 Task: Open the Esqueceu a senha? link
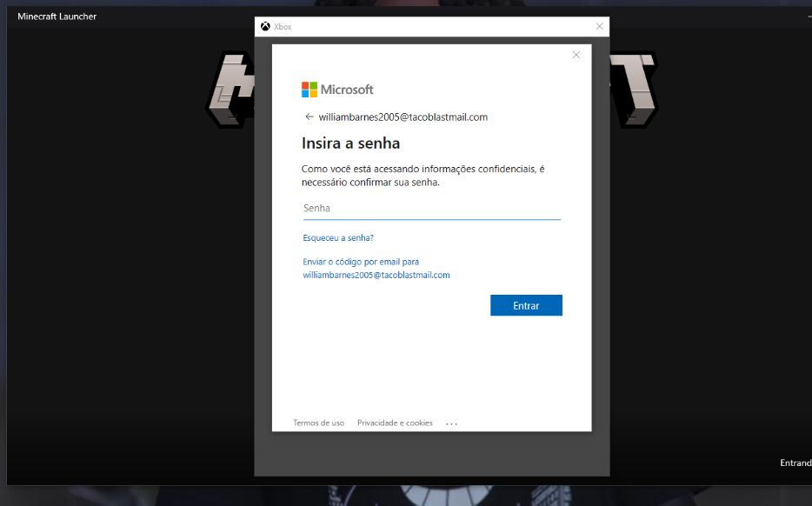(x=338, y=237)
